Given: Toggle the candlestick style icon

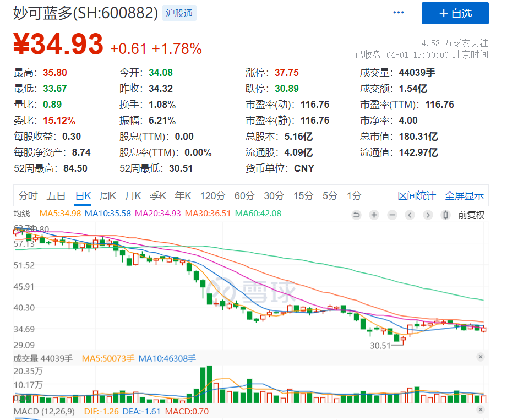Looking at the screenshot, I should (x=445, y=215).
